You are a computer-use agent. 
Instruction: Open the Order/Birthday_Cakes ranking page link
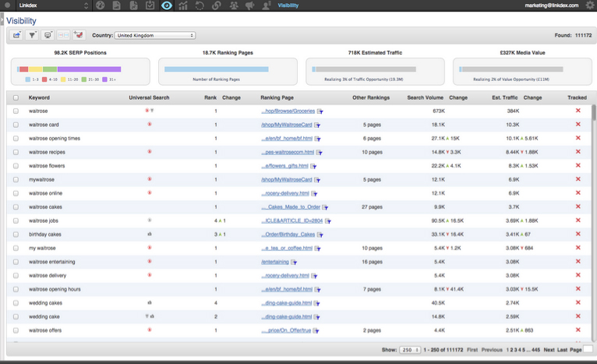[288, 235]
